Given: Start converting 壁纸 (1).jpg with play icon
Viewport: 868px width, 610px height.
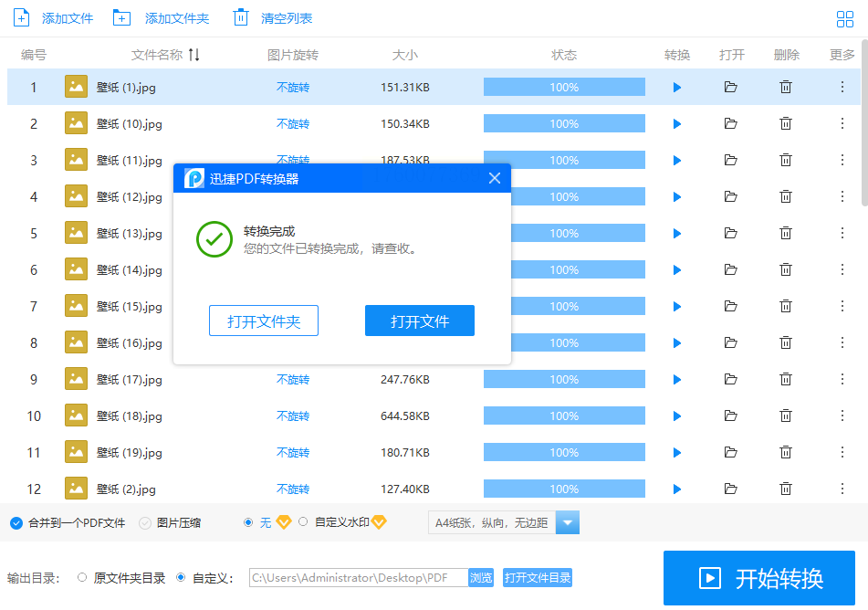Looking at the screenshot, I should (677, 88).
